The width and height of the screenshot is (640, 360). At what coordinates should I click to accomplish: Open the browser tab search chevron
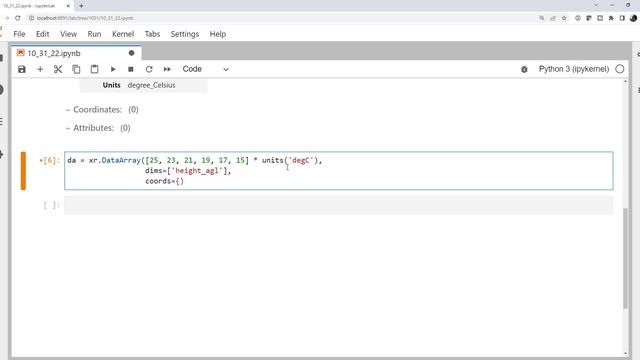pos(596,5)
